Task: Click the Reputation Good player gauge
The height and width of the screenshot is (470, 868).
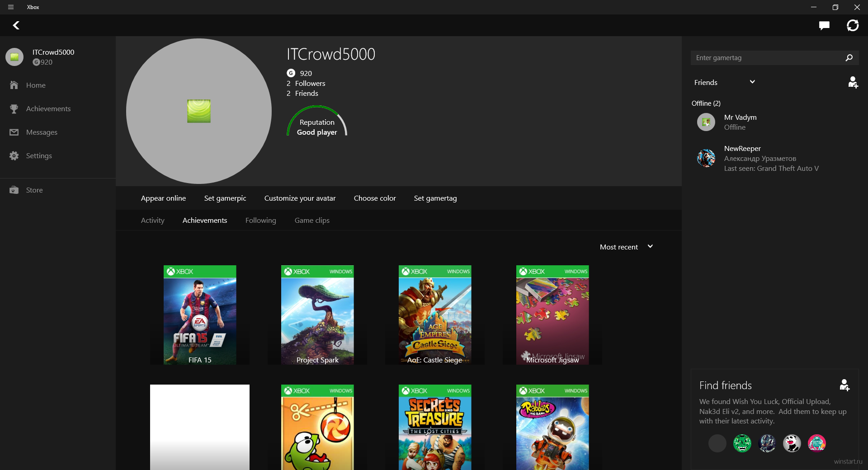Action: 317,121
